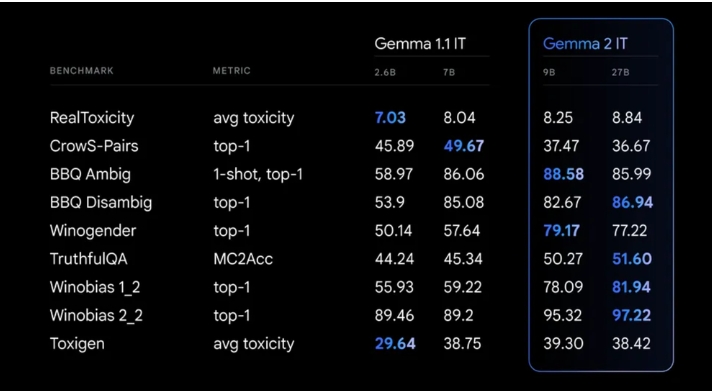
Task: Click the Gemma 1.1 IT heading
Action: tap(420, 44)
